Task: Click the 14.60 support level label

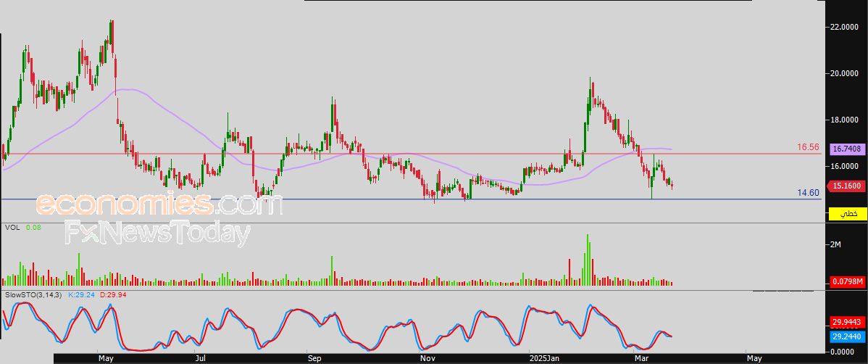Action: [808, 193]
